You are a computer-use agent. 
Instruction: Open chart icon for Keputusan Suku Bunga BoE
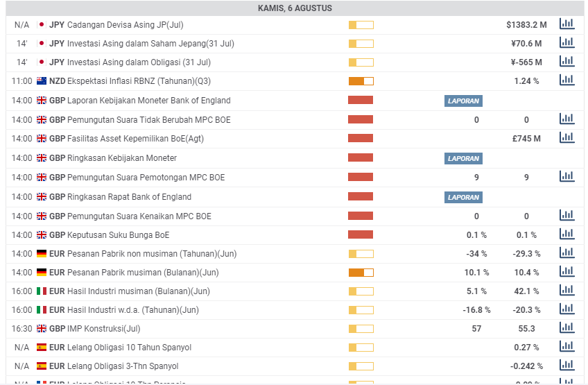(567, 234)
